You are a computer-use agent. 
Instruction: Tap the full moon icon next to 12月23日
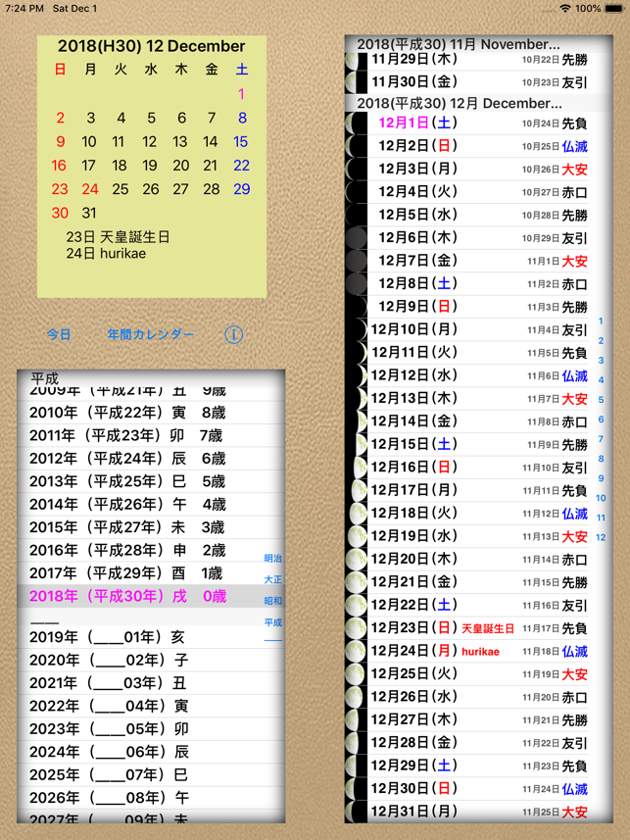[x=356, y=628]
